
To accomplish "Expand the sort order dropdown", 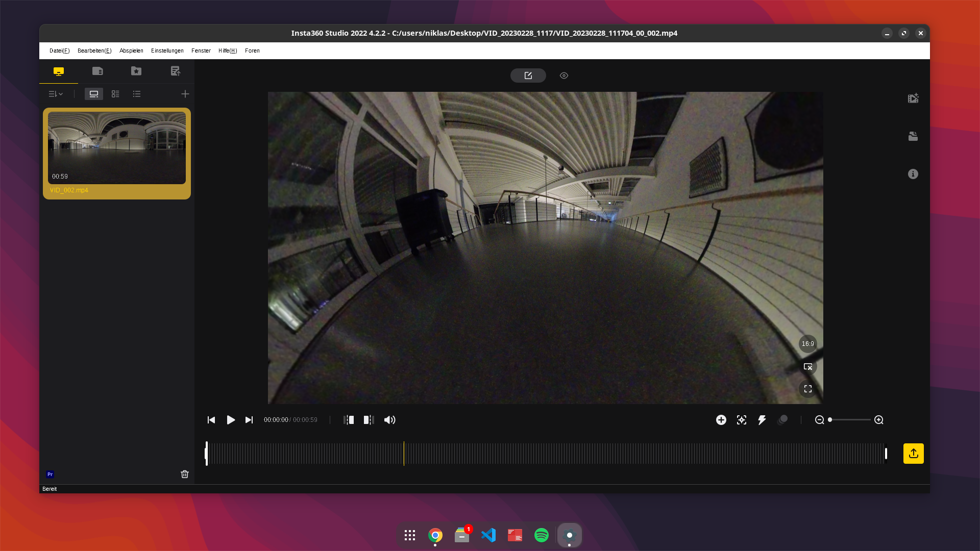I will coord(56,94).
